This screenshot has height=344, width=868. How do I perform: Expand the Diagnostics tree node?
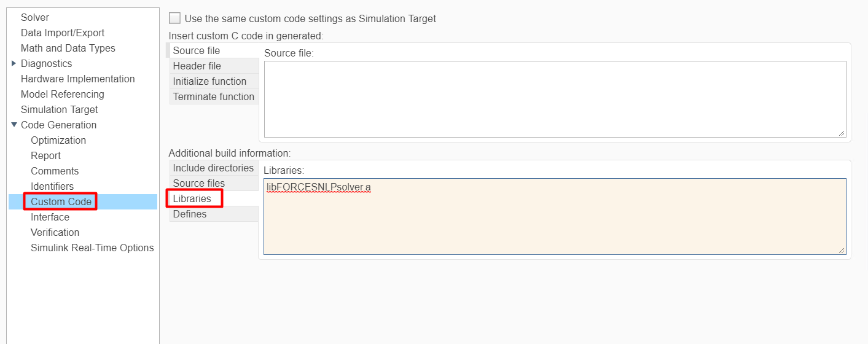click(x=14, y=63)
